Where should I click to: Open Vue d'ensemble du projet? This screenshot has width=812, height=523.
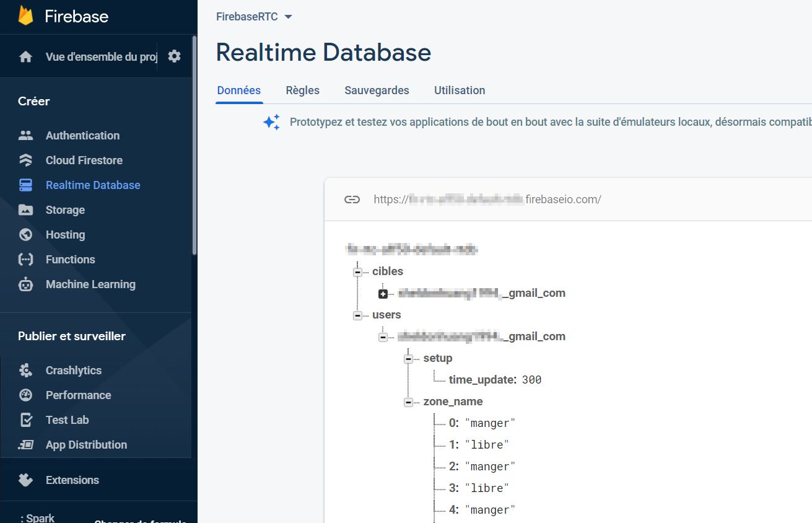tap(102, 57)
